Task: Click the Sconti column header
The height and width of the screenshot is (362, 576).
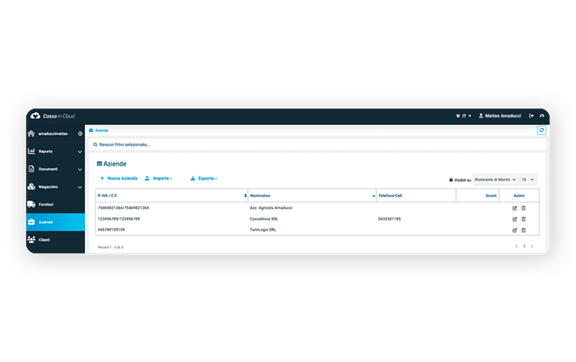Action: 478,196
